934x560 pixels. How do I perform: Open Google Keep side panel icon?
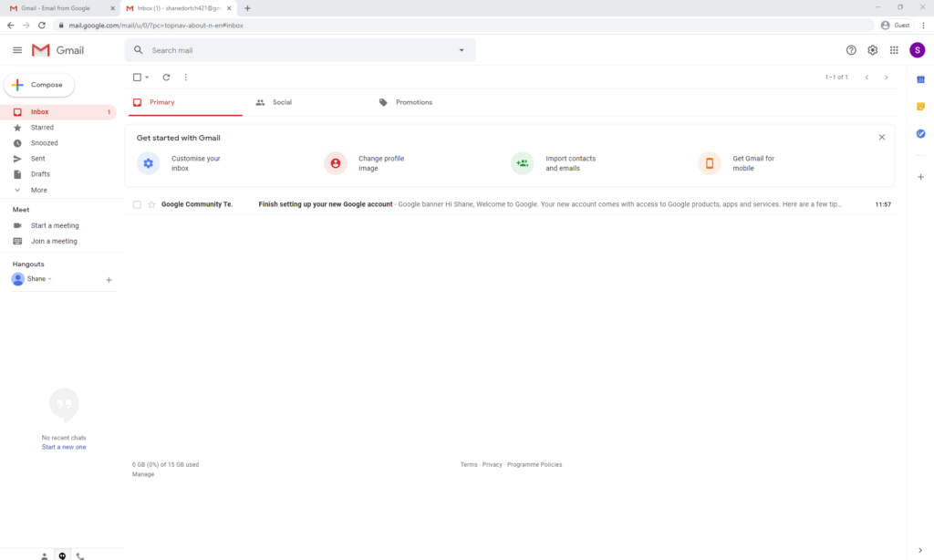tap(920, 106)
